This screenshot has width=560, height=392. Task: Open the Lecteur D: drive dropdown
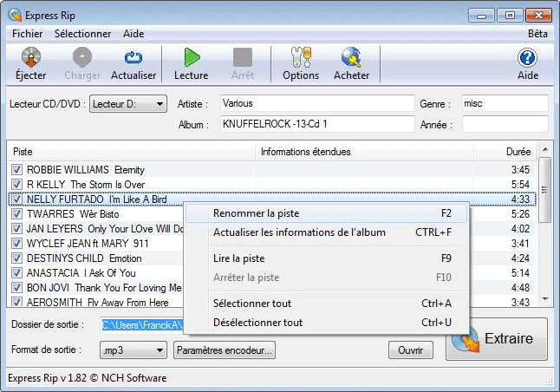coord(128,104)
